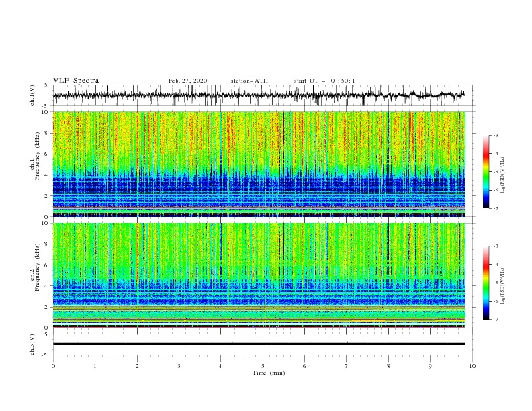Click time axis tick label '8'
This screenshot has width=532, height=411.
pos(388,366)
